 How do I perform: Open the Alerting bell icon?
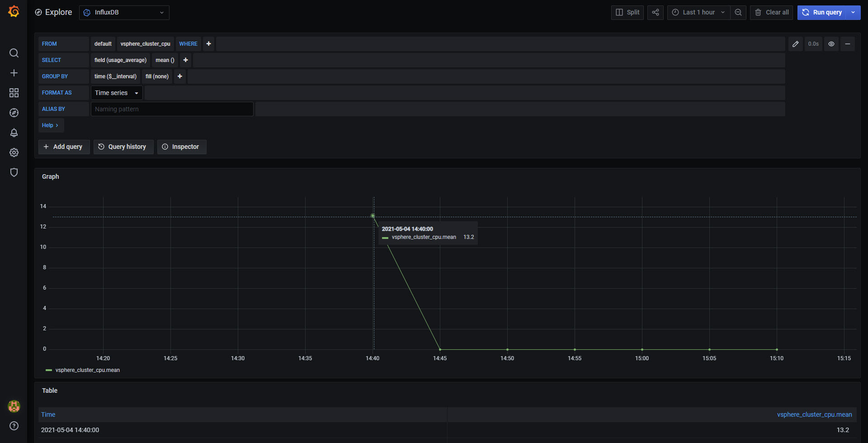coord(14,133)
